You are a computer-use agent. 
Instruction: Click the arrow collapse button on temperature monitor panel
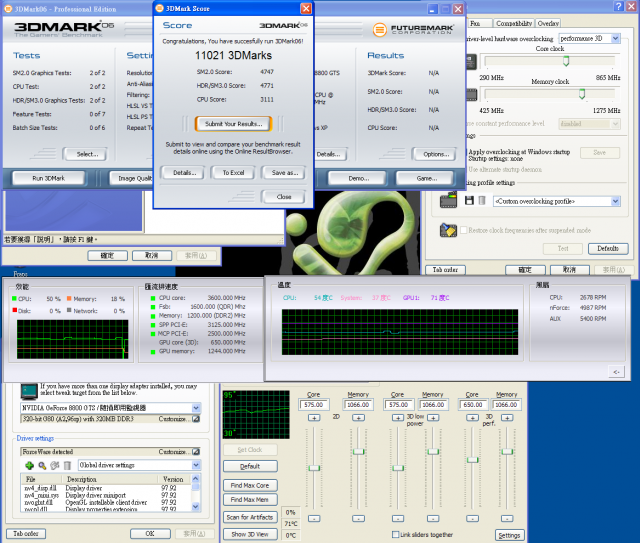click(616, 372)
